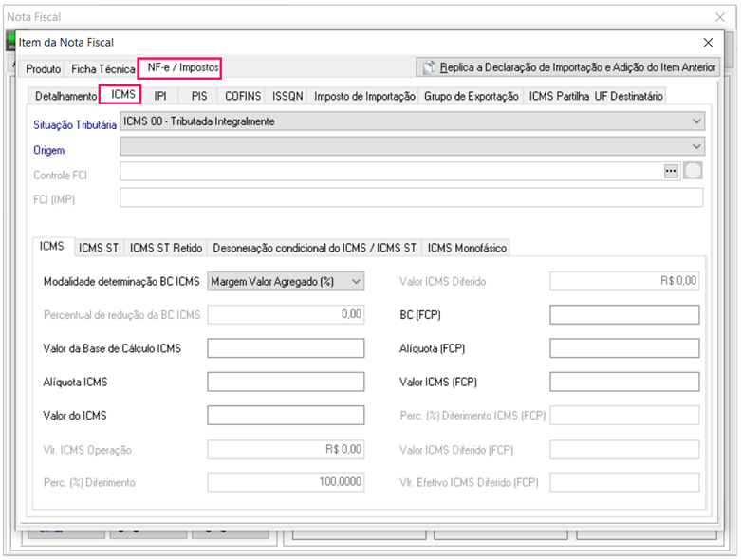This screenshot has height=560, width=741.
Task: Click Replica a Declaração de Importação button
Action: [567, 67]
